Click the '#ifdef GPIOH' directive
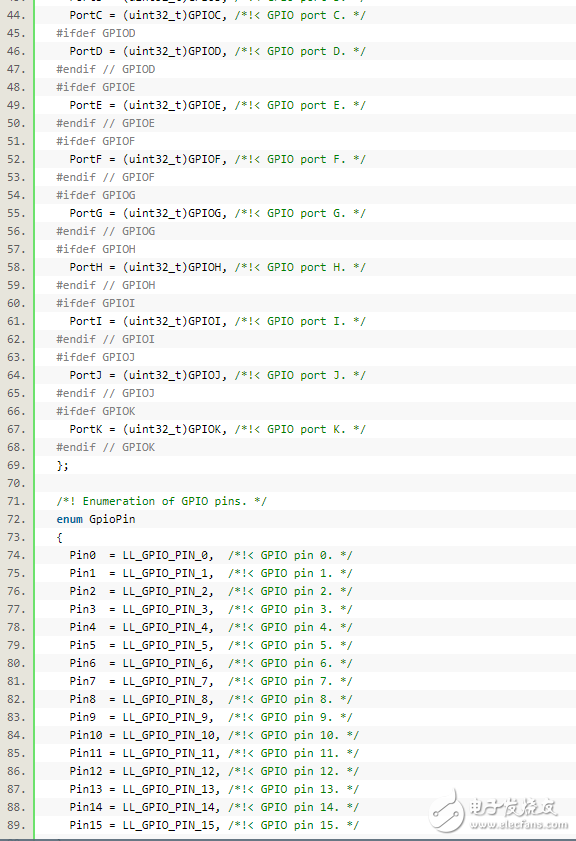The height and width of the screenshot is (841, 576). click(96, 249)
